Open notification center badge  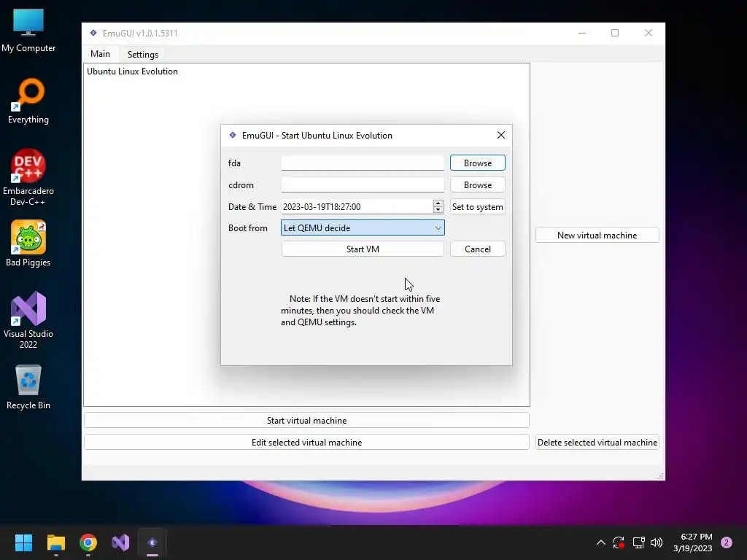pos(727,542)
